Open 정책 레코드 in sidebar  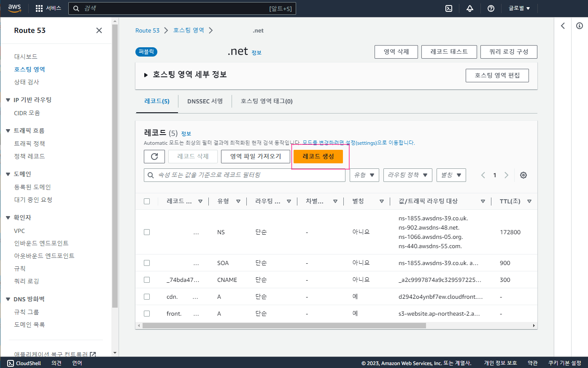(x=30, y=156)
